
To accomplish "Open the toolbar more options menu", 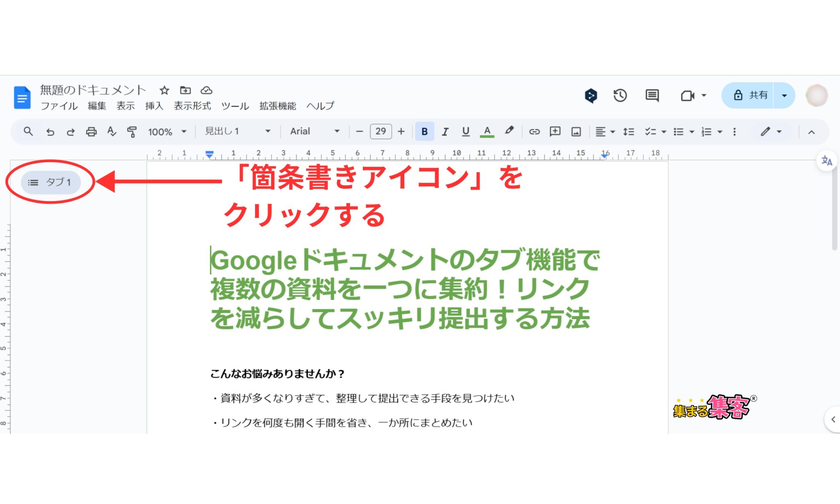I will (x=734, y=132).
